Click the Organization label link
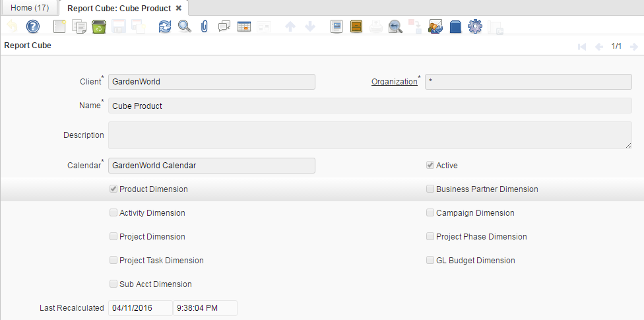The width and height of the screenshot is (644, 320). click(x=394, y=82)
